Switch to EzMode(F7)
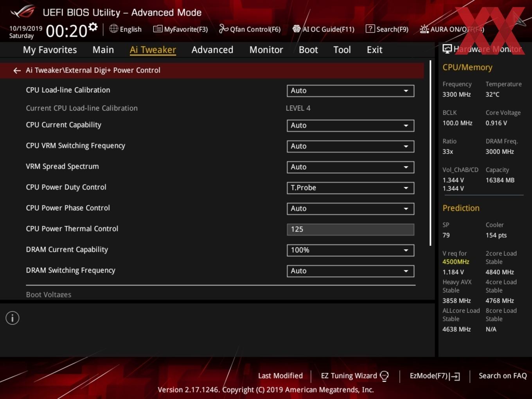532x399 pixels. [435, 376]
